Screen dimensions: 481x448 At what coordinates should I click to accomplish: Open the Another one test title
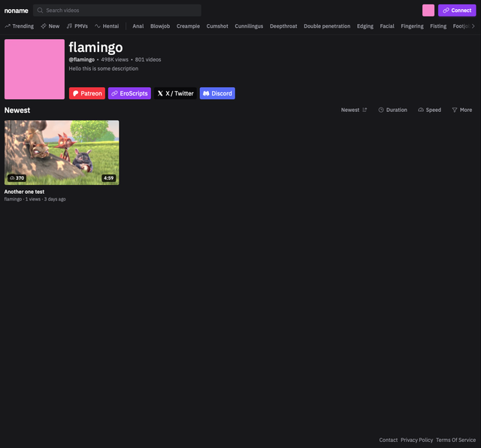24,192
